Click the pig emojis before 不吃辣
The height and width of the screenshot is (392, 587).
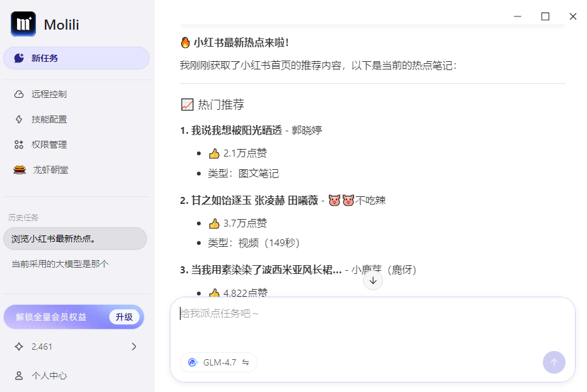pyautogui.click(x=341, y=200)
